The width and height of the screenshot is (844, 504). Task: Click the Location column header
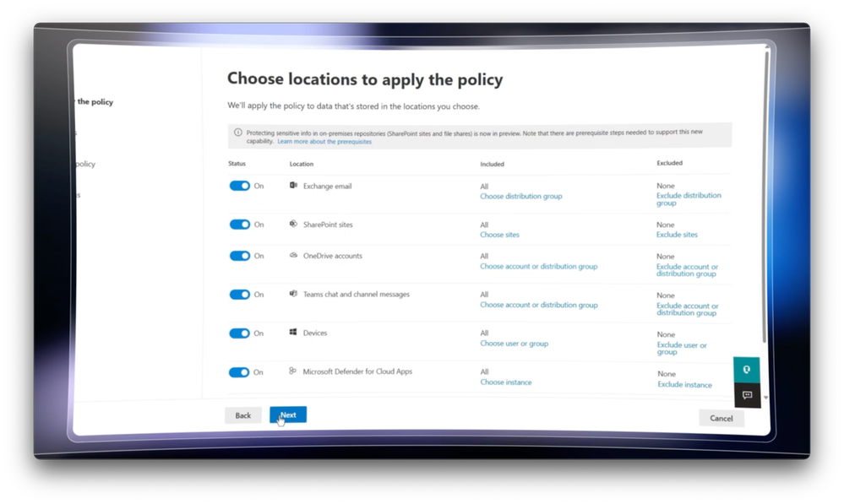(x=302, y=164)
